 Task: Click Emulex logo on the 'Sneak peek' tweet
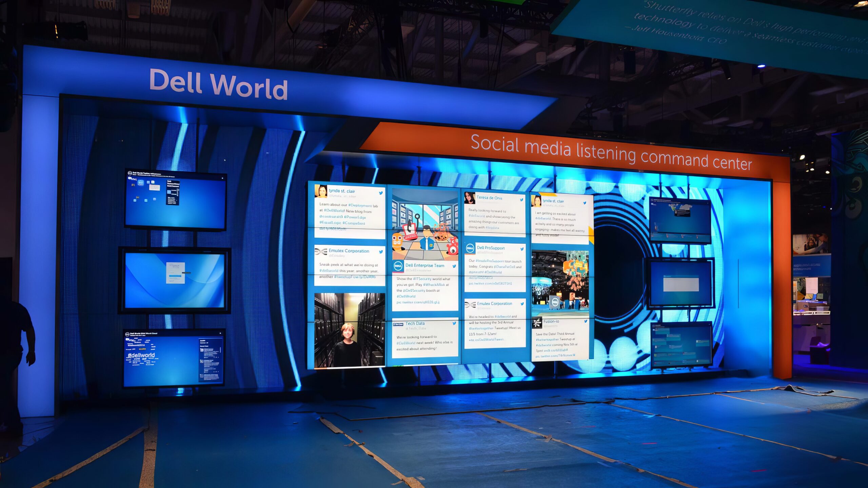pyautogui.click(x=321, y=252)
